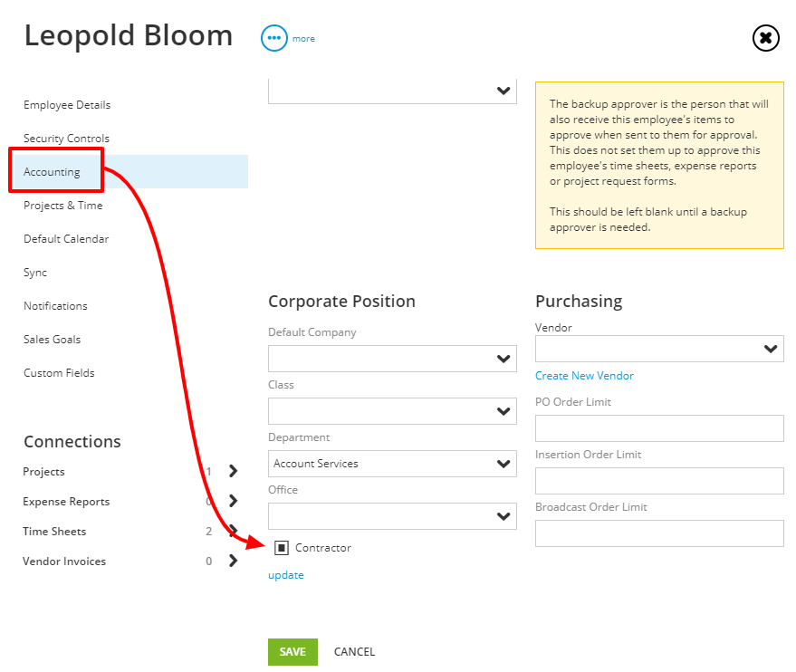
Task: Focus the PO Order Limit field
Action: pos(659,428)
